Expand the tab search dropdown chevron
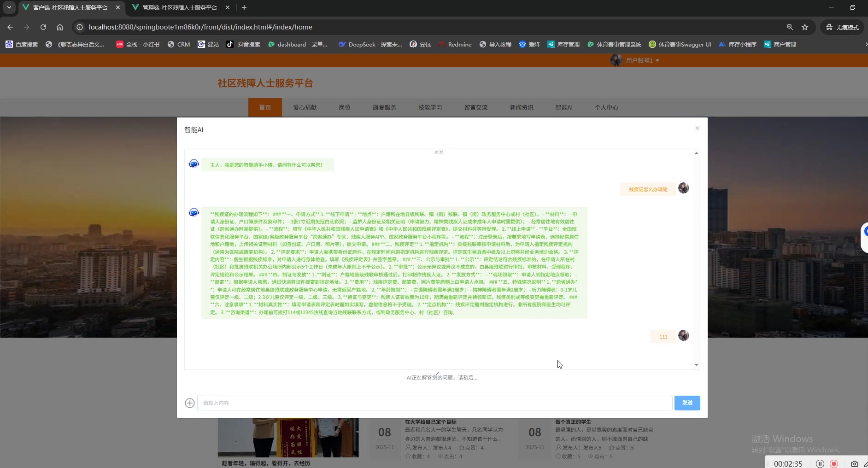Image resolution: width=868 pixels, height=468 pixels. [x=9, y=7]
